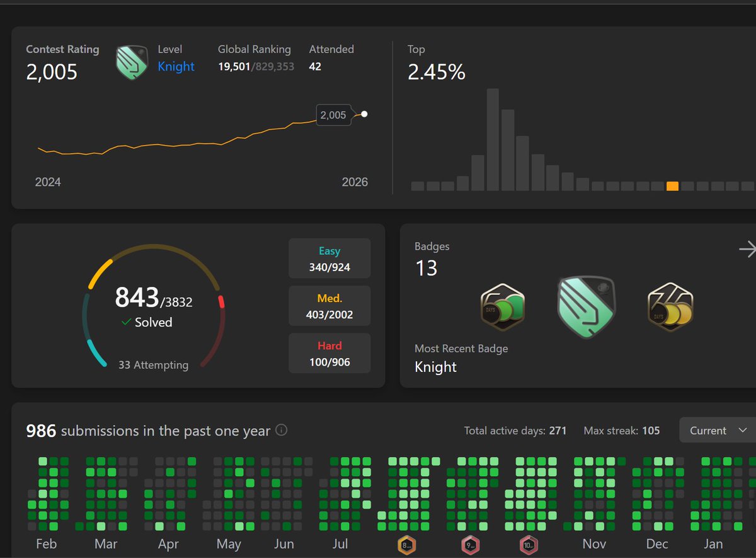
Task: Select the Hard 100/906 box
Action: 329,354
